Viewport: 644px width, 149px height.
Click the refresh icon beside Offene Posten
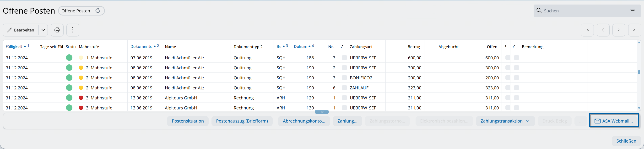click(x=98, y=10)
